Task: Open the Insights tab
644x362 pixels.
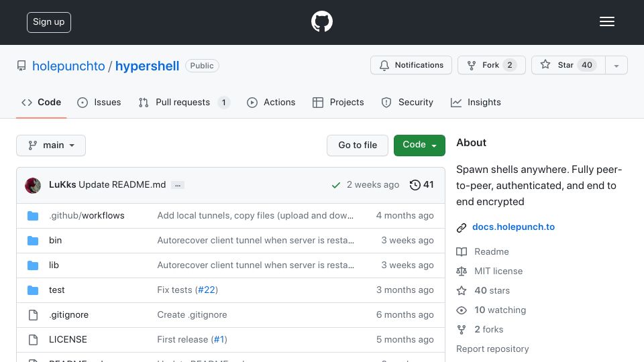Action: coord(476,102)
